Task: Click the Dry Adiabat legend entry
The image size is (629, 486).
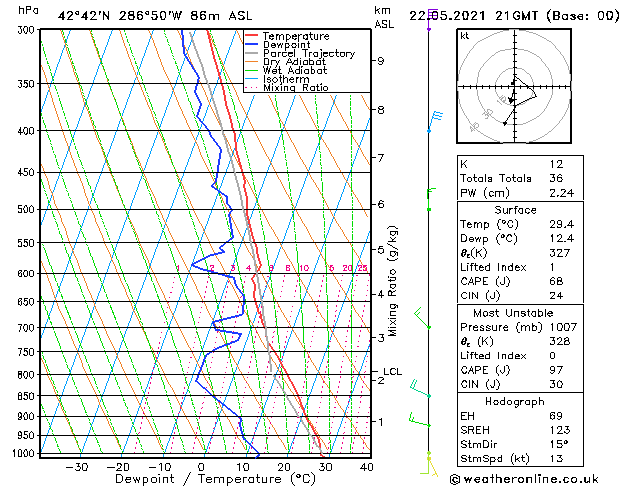Action: click(286, 62)
